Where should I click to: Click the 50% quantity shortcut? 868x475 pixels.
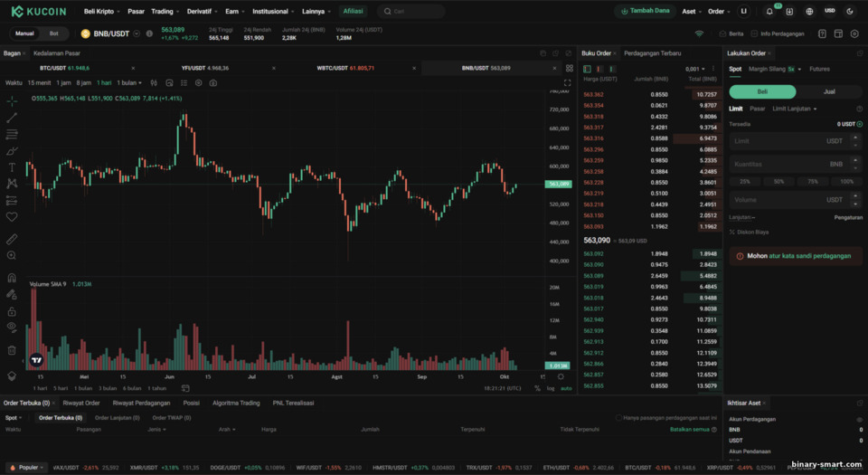[x=778, y=182]
